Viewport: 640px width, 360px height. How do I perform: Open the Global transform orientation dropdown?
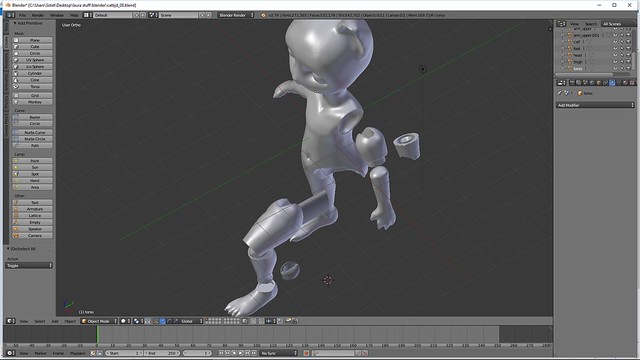click(191, 321)
